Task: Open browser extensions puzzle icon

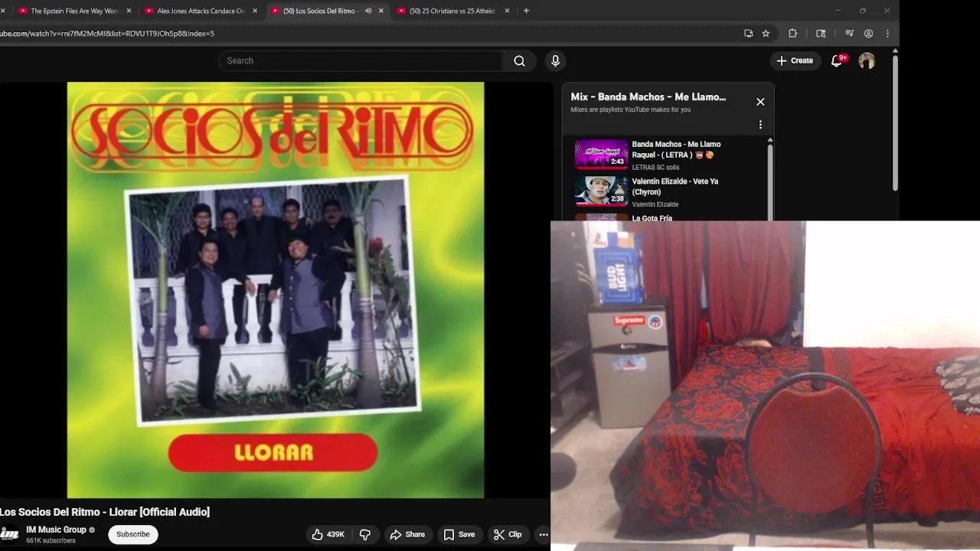Action: pos(792,34)
